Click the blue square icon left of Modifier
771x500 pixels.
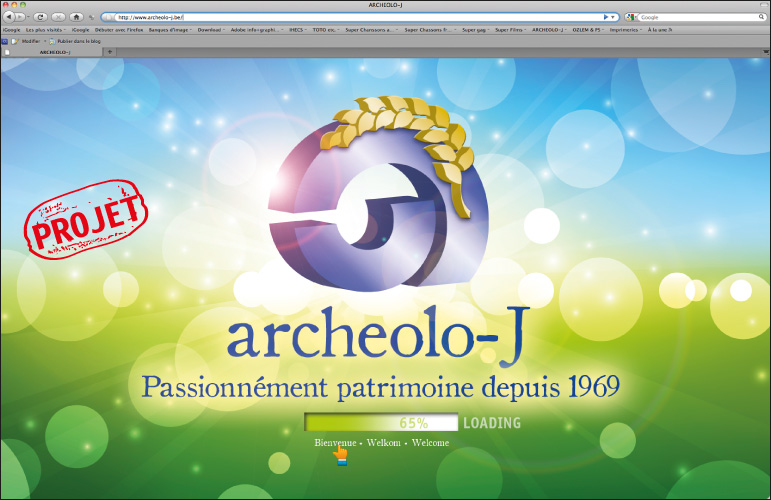click(5, 41)
